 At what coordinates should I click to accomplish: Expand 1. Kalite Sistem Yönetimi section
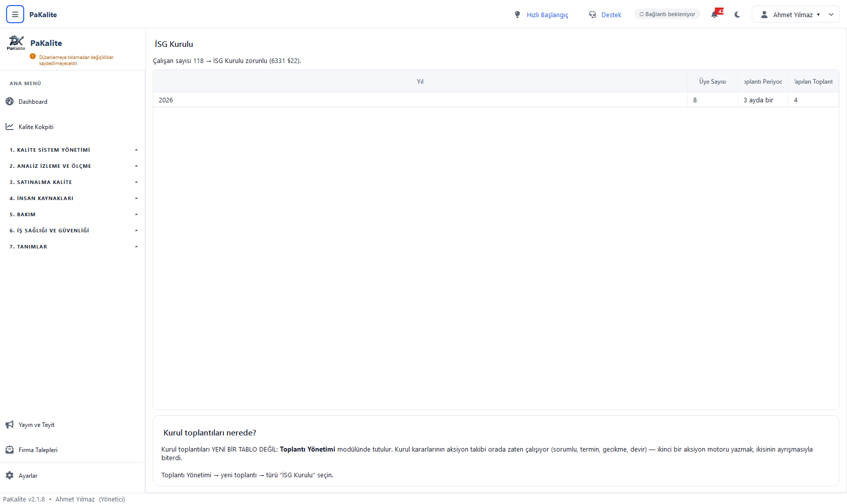(73, 150)
